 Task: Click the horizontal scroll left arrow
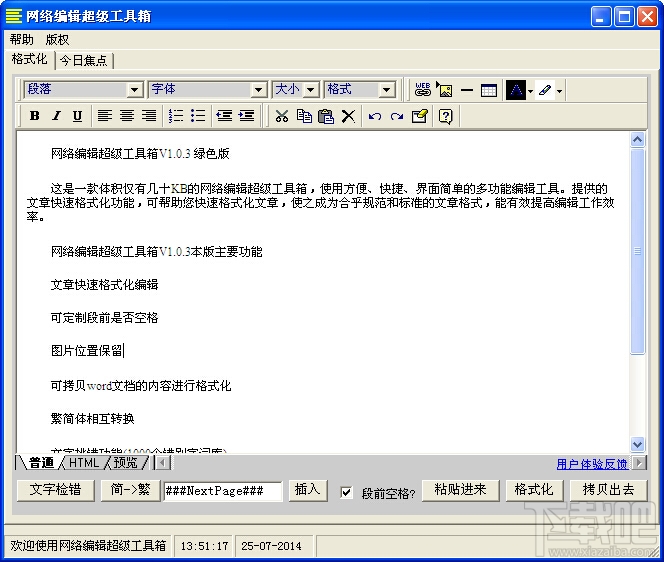tap(163, 463)
